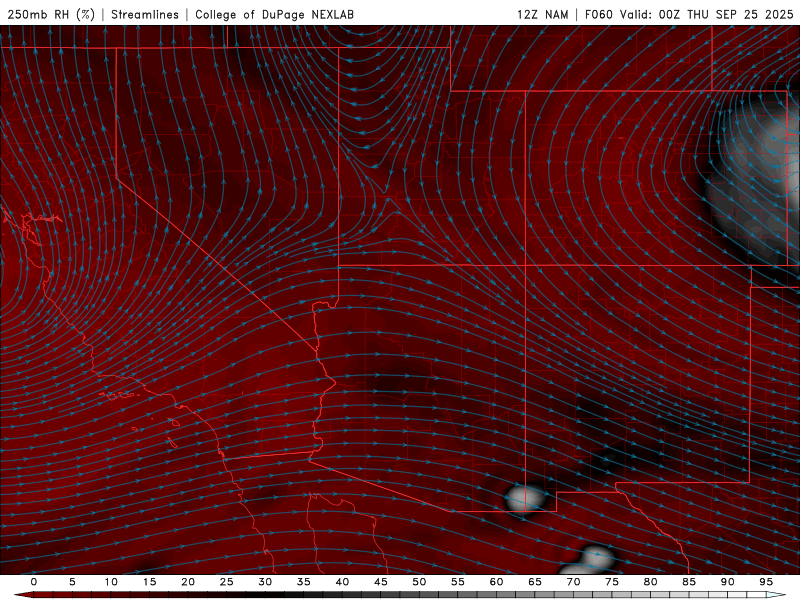The width and height of the screenshot is (800, 600).
Task: Pick the '35' value on the legend
Action: click(304, 582)
